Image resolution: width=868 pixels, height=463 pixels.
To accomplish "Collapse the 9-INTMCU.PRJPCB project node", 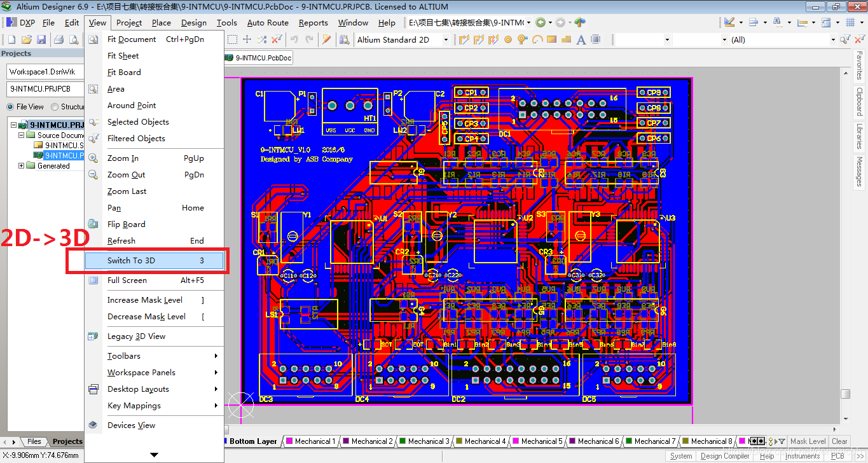I will coord(13,125).
